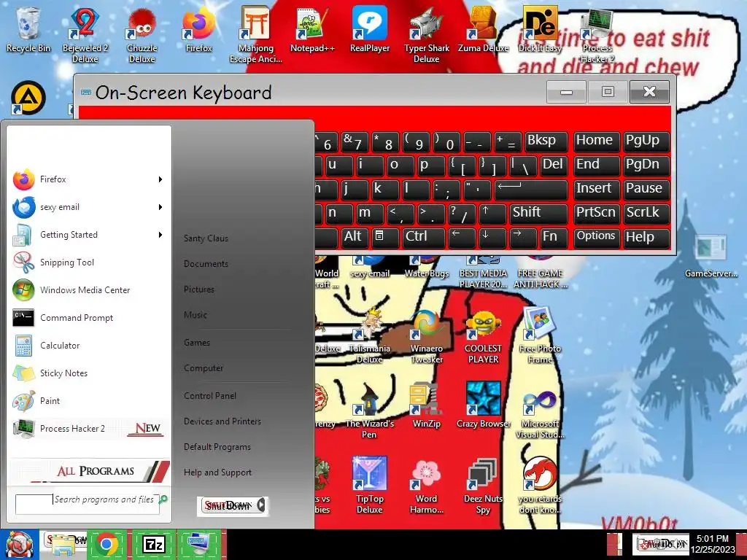Open Santy Claus user folder link
This screenshot has width=747, height=560.
click(x=206, y=238)
